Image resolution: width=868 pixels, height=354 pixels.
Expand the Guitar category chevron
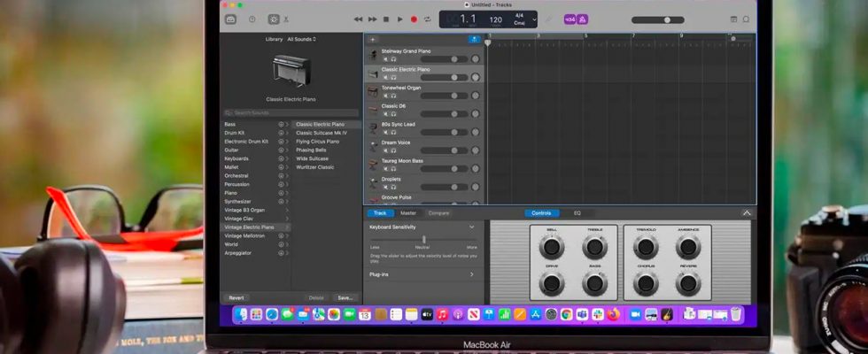tap(287, 150)
